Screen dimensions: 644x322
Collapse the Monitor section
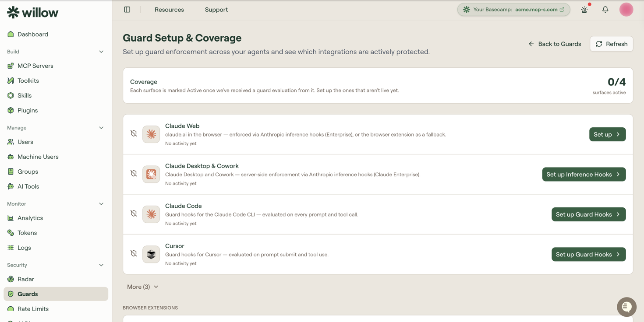click(101, 204)
